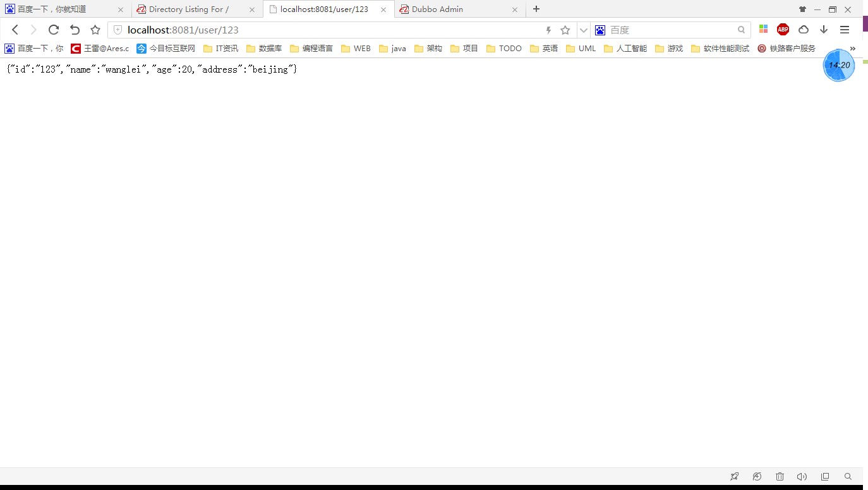The width and height of the screenshot is (868, 490).
Task: Click the trash can status icon
Action: coord(780,477)
